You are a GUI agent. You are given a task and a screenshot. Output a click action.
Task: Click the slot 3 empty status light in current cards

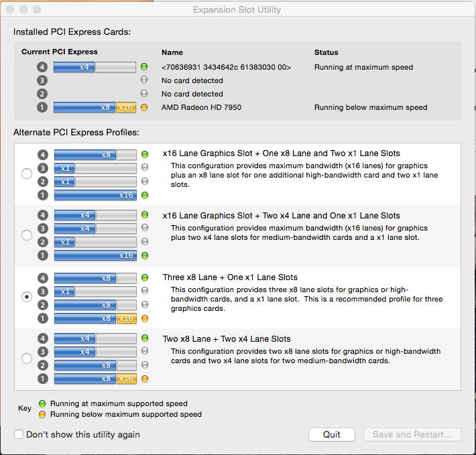pyautogui.click(x=144, y=80)
